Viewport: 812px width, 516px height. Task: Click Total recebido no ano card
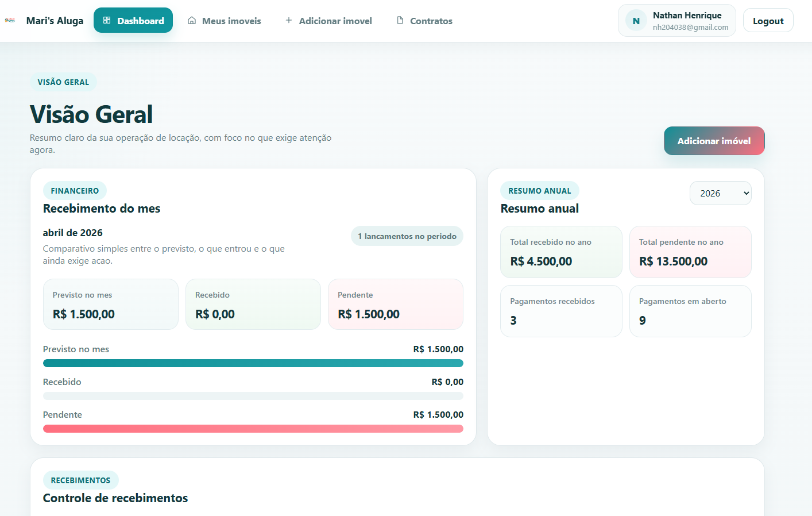click(x=561, y=252)
